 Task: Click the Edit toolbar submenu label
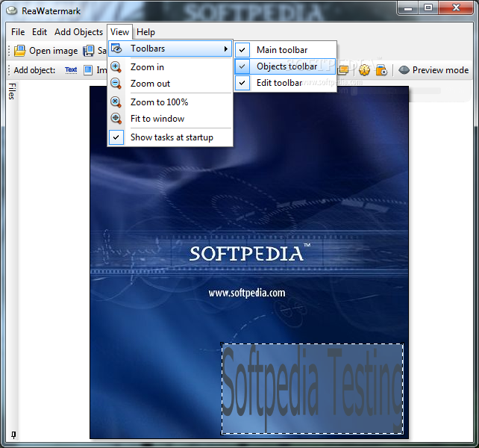coord(279,83)
